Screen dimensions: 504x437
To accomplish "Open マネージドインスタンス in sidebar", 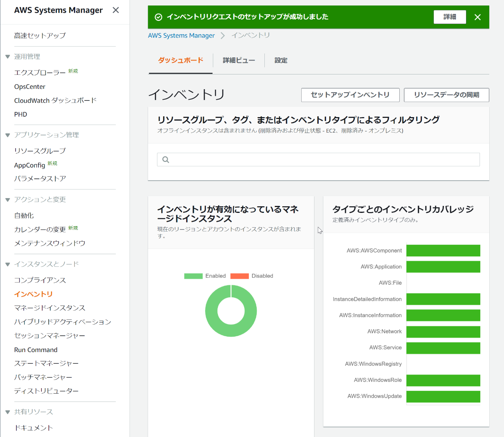I will click(50, 308).
